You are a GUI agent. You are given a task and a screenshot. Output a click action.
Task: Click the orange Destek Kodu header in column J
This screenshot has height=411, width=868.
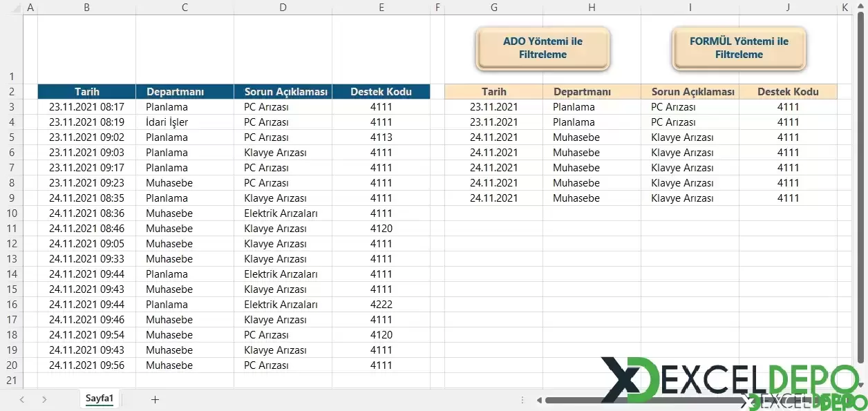[x=788, y=91]
